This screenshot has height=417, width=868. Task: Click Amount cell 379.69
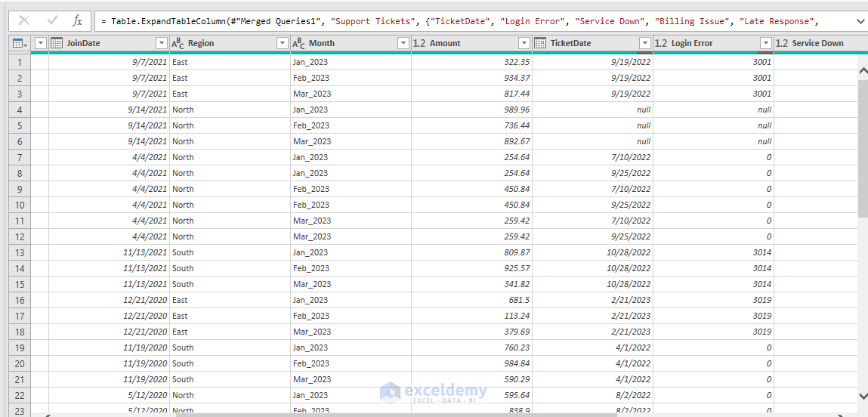471,332
